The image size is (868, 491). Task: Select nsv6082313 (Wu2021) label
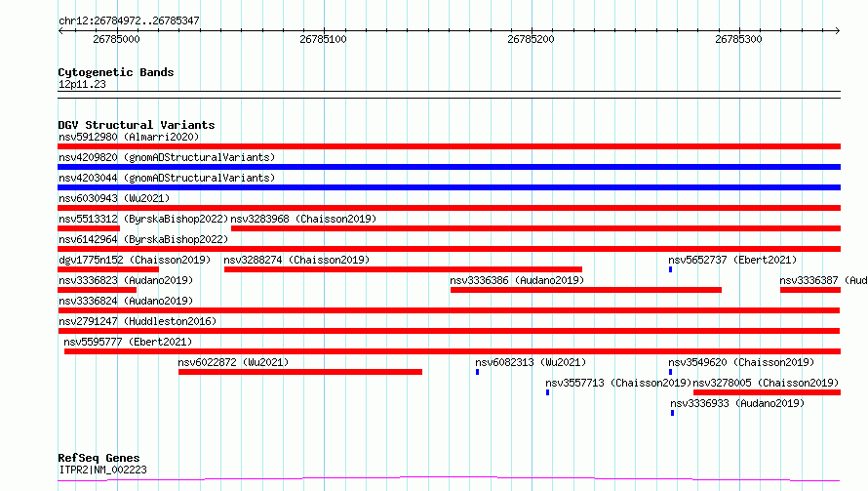[x=531, y=362]
